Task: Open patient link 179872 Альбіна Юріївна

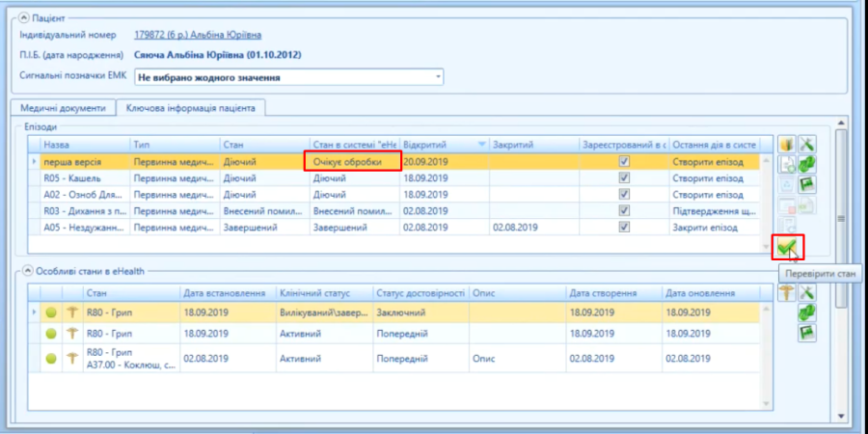Action: tap(198, 35)
